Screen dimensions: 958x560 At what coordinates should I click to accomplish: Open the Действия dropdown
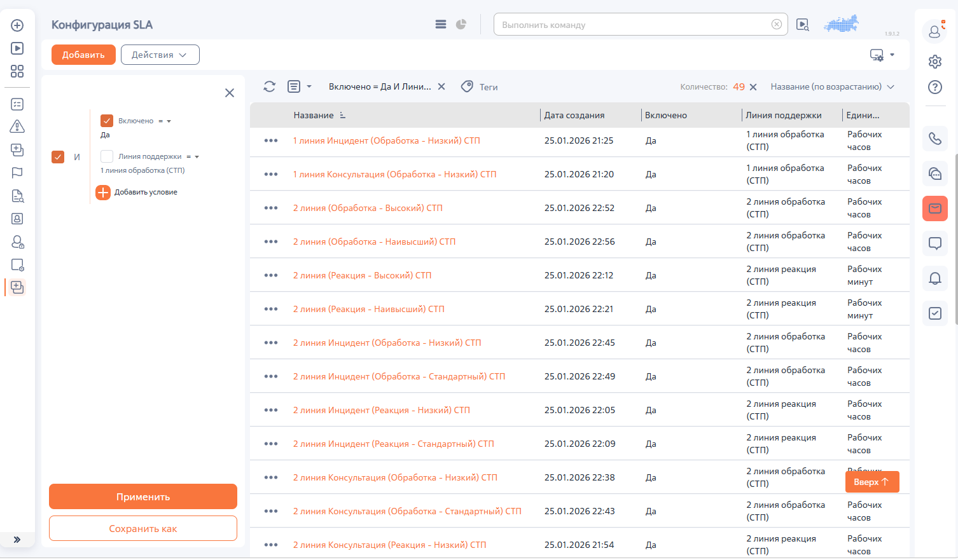(x=160, y=55)
